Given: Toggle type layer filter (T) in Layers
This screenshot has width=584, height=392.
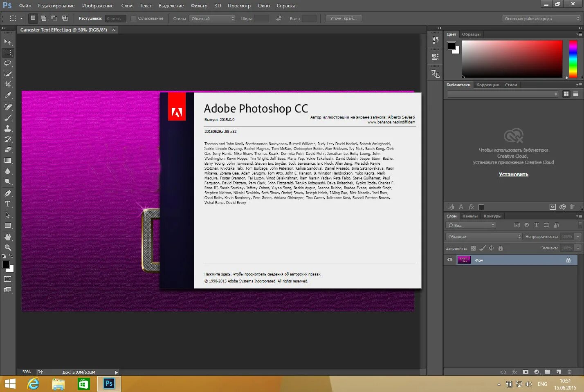Looking at the screenshot, I should pos(536,225).
